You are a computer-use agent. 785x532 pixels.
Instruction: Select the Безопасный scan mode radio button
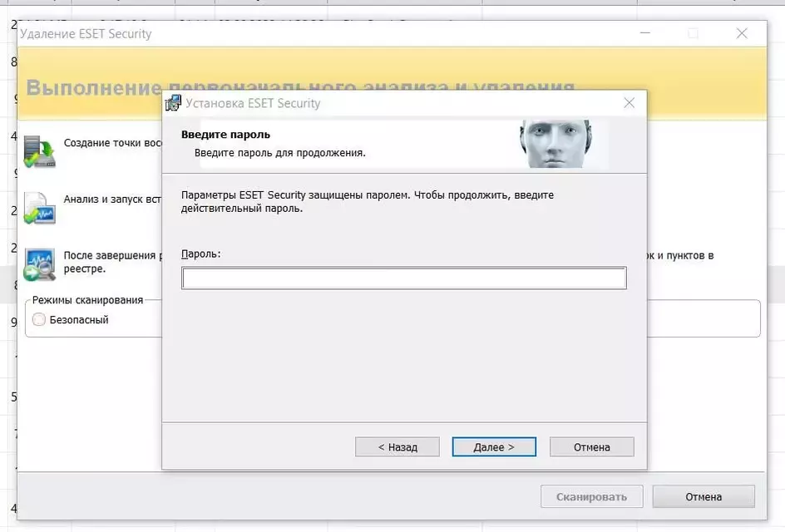tap(39, 319)
